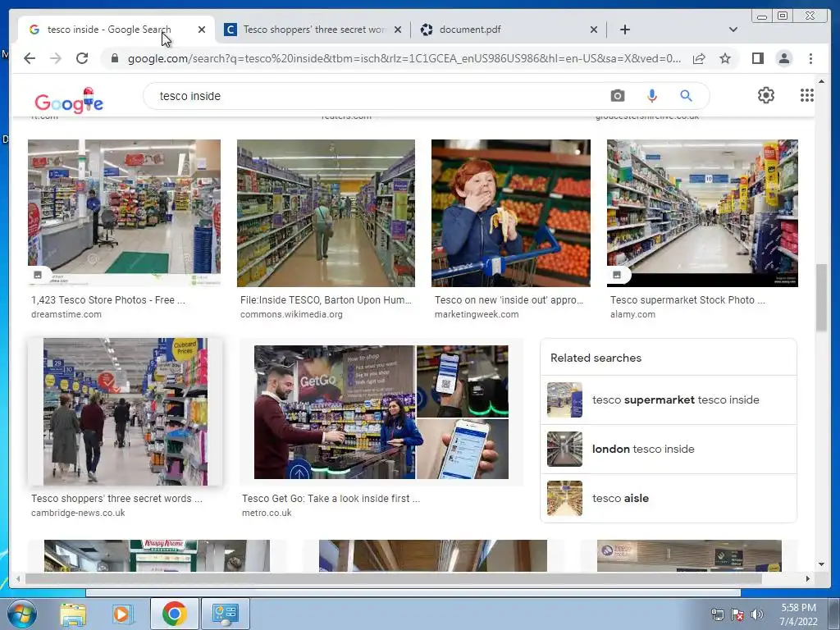Screen dimensions: 840x630
Task: Share this page icon in address bar
Action: [x=699, y=58]
